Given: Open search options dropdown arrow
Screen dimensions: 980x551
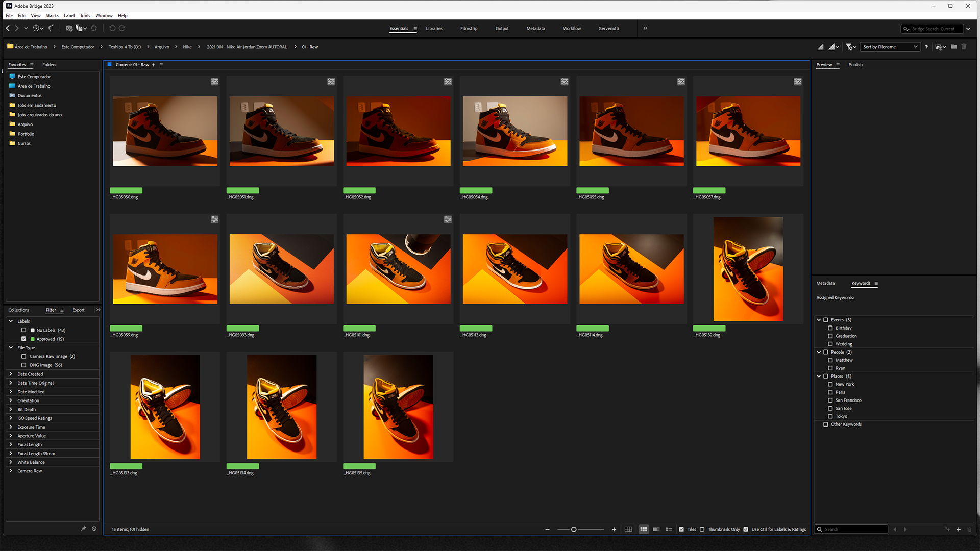Looking at the screenshot, I should pos(968,29).
